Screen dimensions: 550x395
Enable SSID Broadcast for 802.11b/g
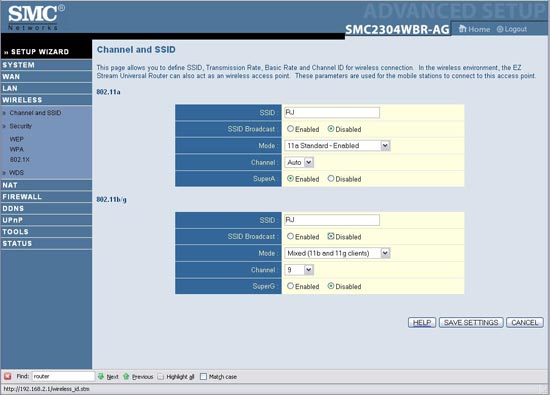pos(290,236)
